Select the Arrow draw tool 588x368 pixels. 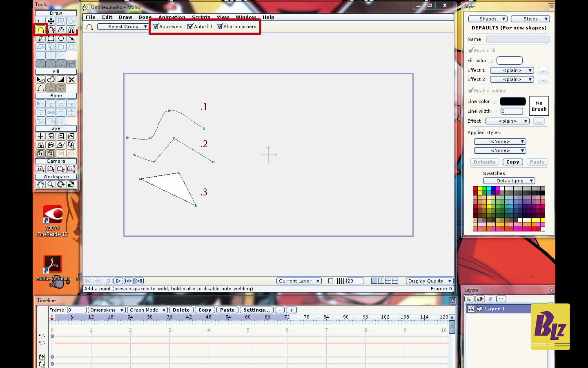[x=71, y=38]
